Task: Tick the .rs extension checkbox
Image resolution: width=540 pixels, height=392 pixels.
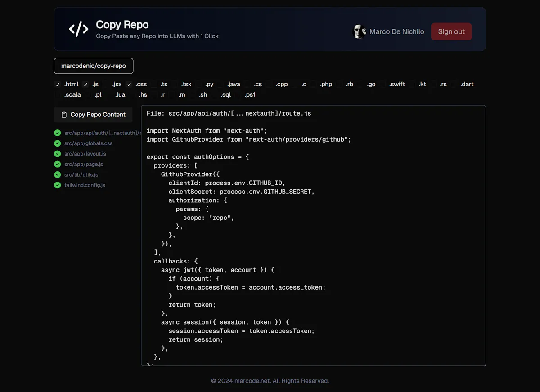Action: click(x=433, y=84)
